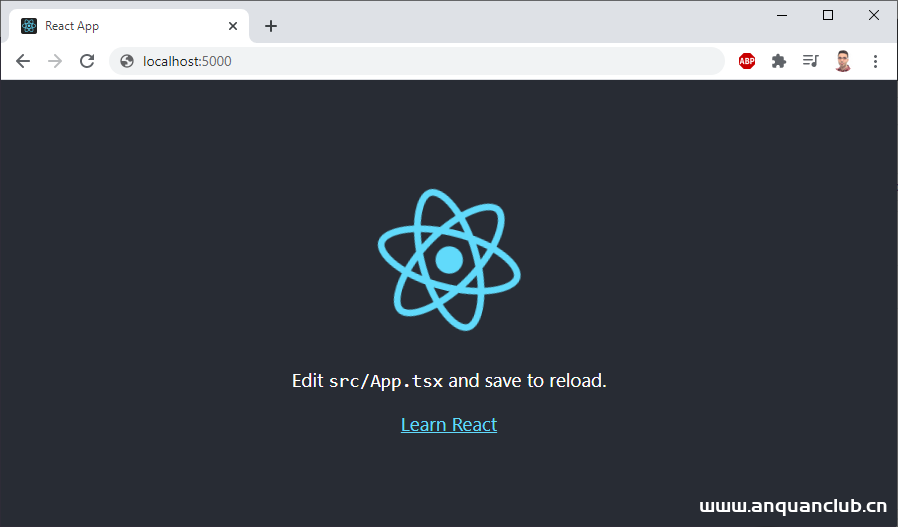Close the Chrome browser window
This screenshot has width=898, height=527.
pyautogui.click(x=873, y=15)
